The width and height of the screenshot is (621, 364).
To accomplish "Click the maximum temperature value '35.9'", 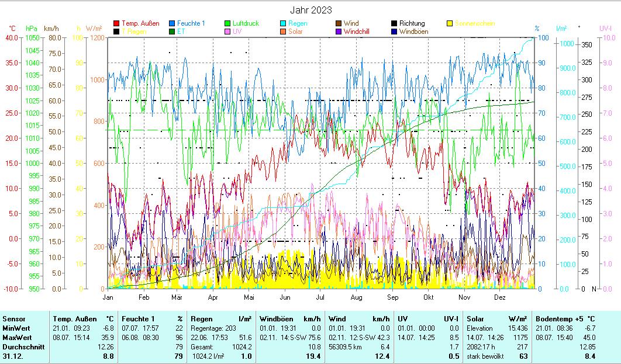I will pyautogui.click(x=108, y=338).
